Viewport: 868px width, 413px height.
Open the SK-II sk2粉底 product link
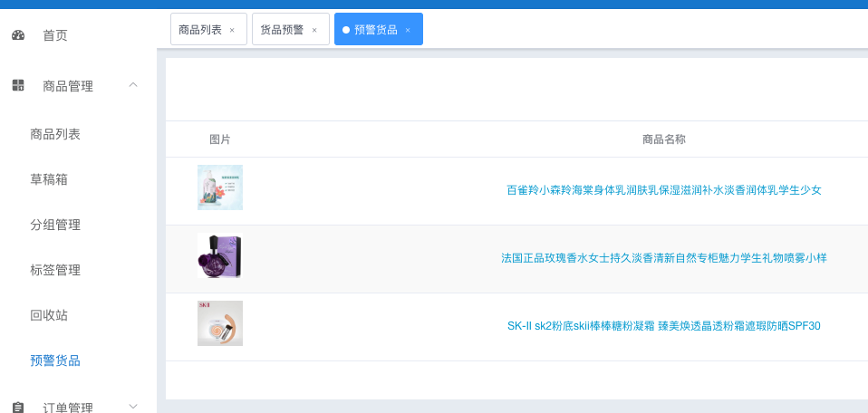663,326
